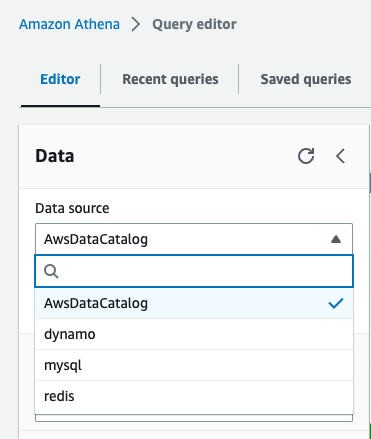Click the breadcrumb chevron after Amazon Athena
The width and height of the screenshot is (371, 439).
click(136, 24)
